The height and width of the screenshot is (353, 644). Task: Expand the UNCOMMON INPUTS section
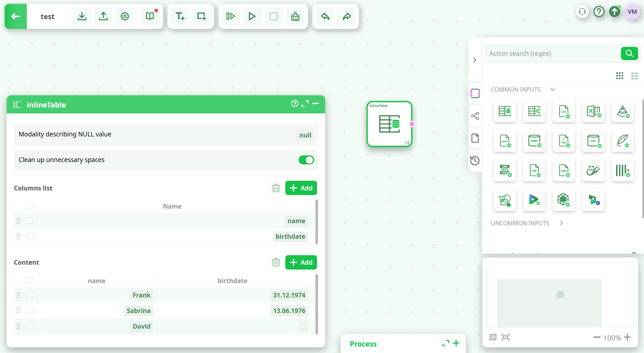[x=561, y=223]
